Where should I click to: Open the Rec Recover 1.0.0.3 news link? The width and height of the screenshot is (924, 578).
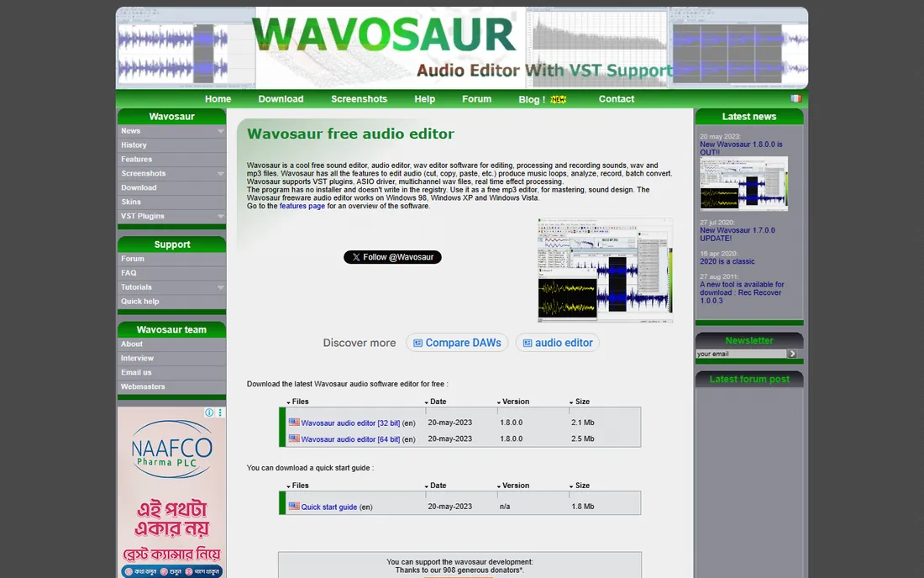[x=742, y=292]
